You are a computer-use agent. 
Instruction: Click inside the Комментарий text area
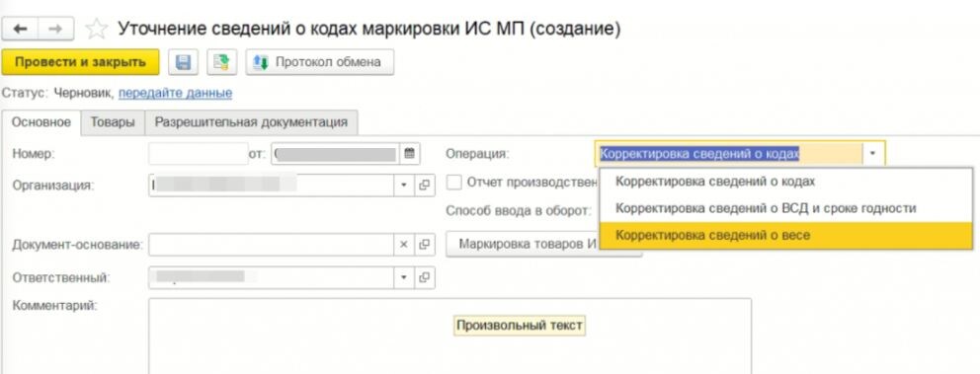[x=450, y=337]
